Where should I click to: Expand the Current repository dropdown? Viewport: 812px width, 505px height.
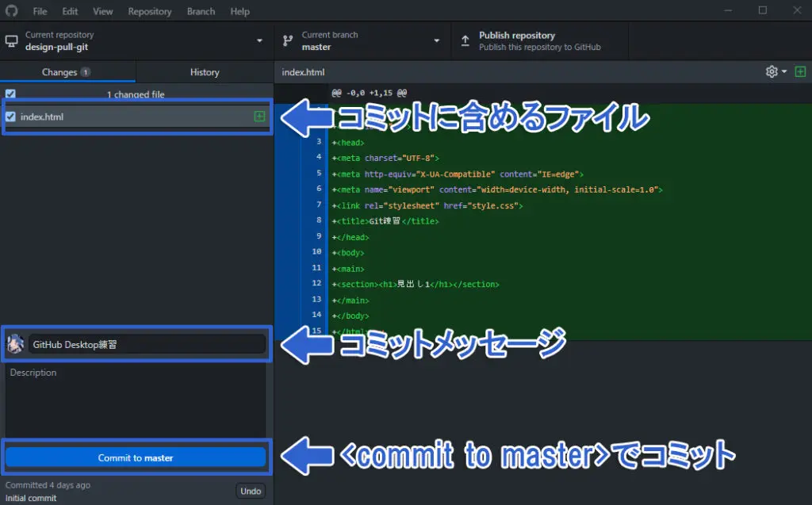coord(259,41)
